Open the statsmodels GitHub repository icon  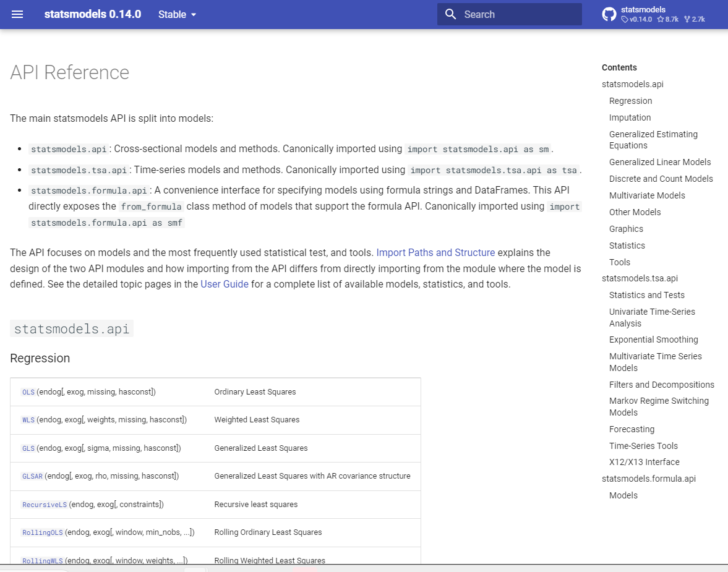[x=609, y=14]
